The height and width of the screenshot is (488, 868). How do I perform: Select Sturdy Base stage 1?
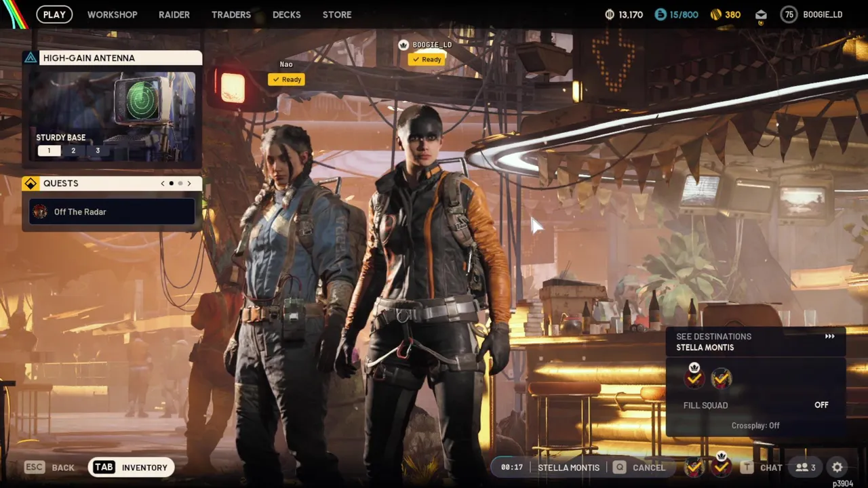coord(49,150)
